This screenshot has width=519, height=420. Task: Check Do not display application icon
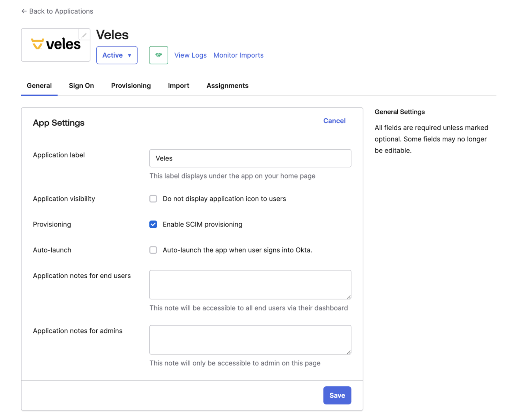(x=153, y=199)
